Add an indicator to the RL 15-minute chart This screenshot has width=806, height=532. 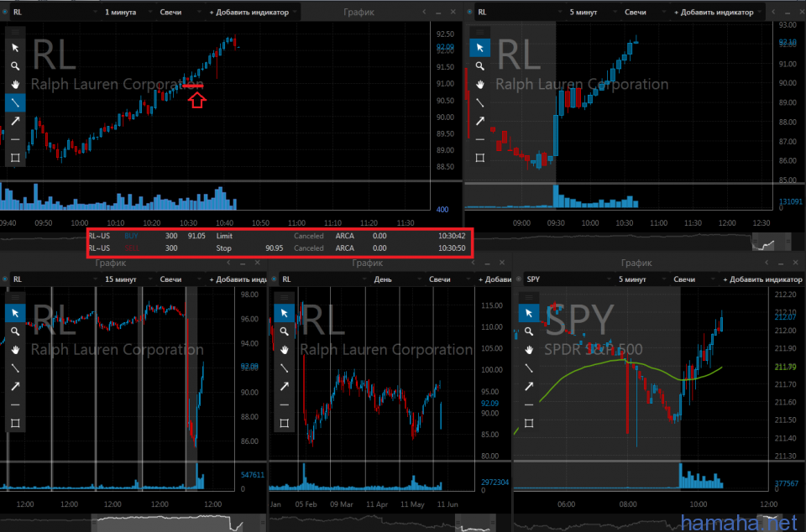tap(238, 279)
